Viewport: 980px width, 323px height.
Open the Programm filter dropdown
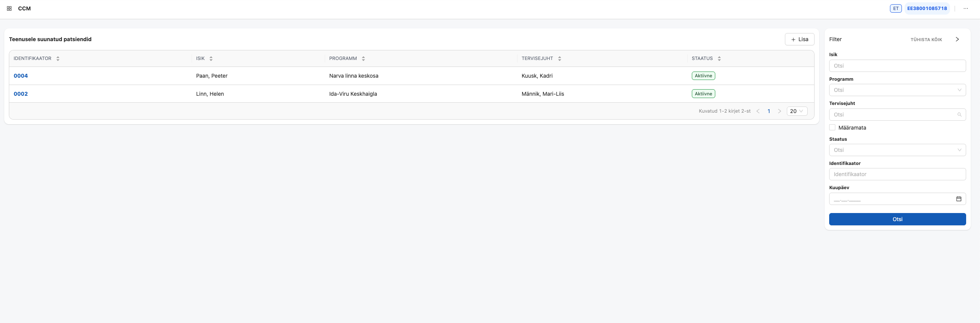(897, 90)
